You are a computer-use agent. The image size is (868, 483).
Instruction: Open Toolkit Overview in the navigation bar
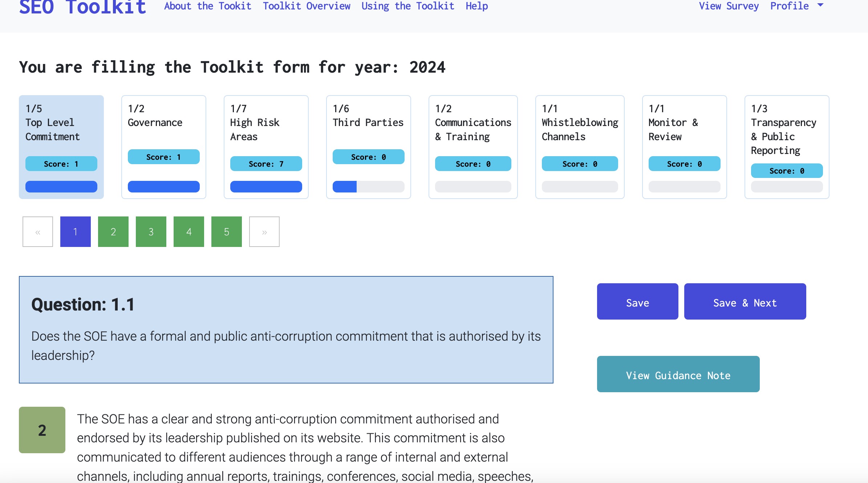point(307,6)
